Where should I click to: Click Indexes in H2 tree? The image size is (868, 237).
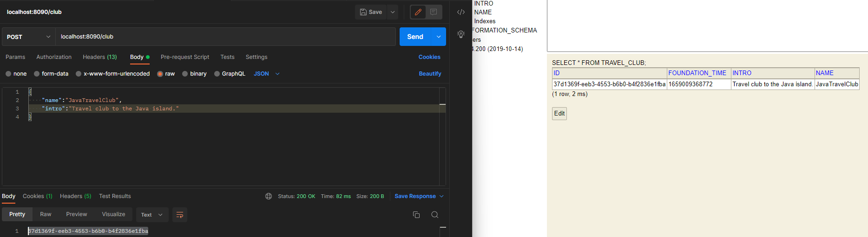pos(485,21)
